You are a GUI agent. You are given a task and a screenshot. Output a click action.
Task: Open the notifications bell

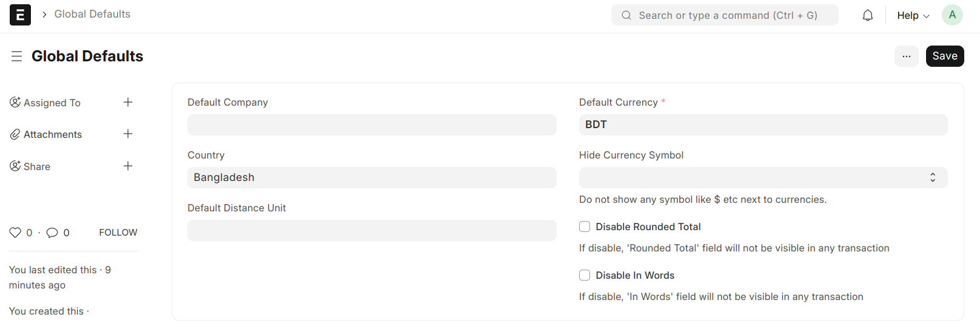coord(868,15)
